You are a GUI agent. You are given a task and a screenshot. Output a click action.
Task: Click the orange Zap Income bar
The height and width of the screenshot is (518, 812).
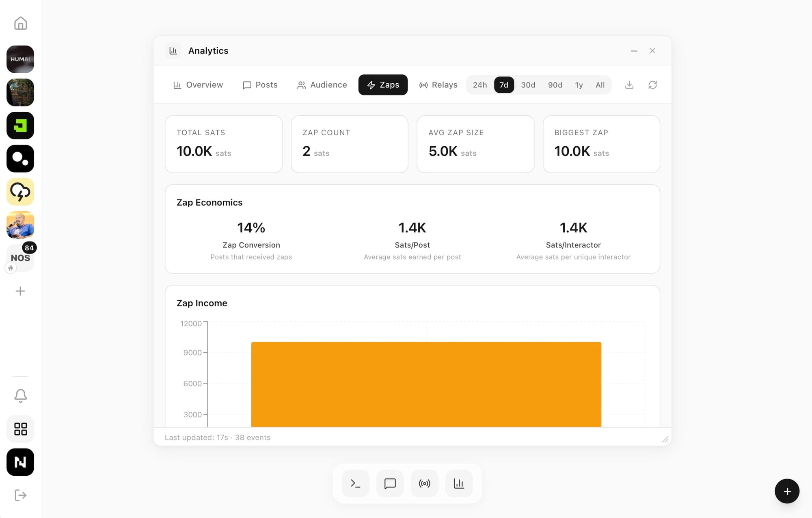click(426, 384)
